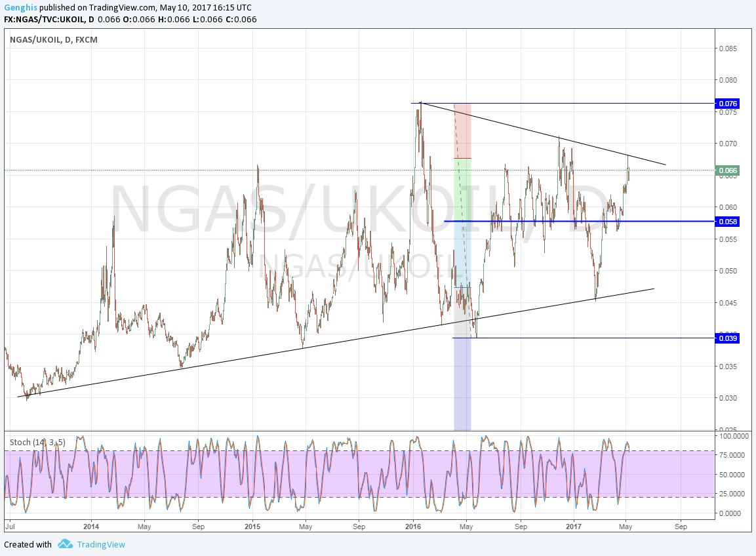Click the 2014 time axis label
Screen dimensions: 756x556
(x=91, y=526)
